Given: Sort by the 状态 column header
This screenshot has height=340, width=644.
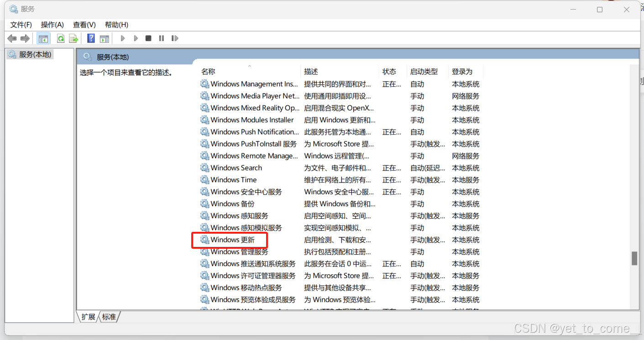Looking at the screenshot, I should tap(389, 72).
